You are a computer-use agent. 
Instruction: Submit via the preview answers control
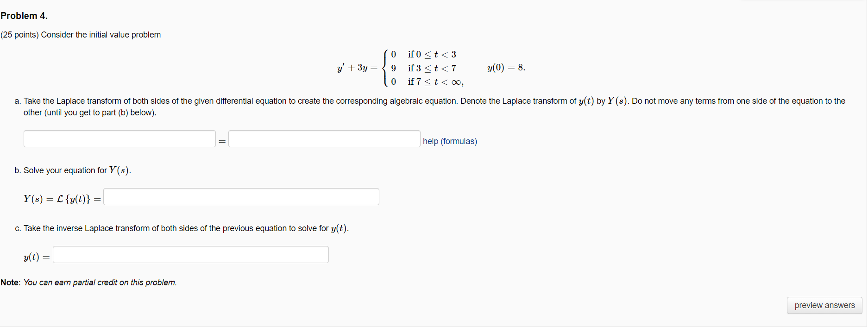pyautogui.click(x=824, y=305)
